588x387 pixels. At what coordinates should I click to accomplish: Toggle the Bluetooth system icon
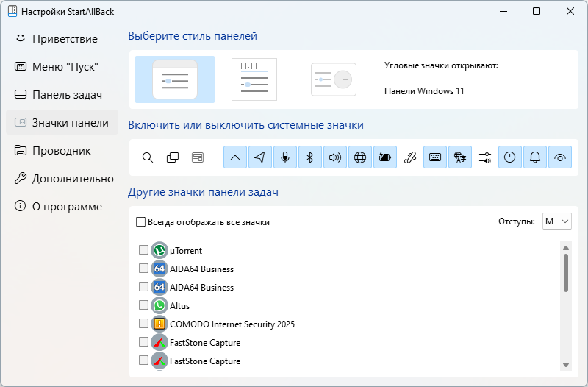[x=309, y=157]
